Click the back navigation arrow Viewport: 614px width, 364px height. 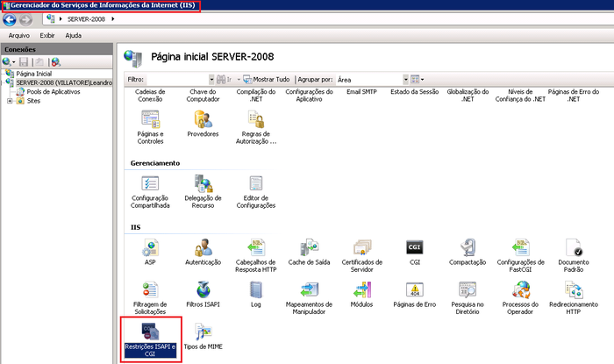[10, 19]
